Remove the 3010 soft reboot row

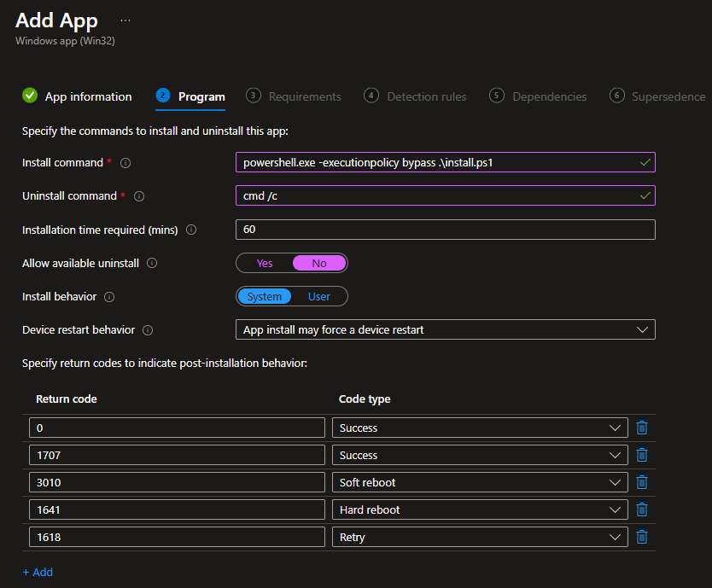[x=642, y=482]
